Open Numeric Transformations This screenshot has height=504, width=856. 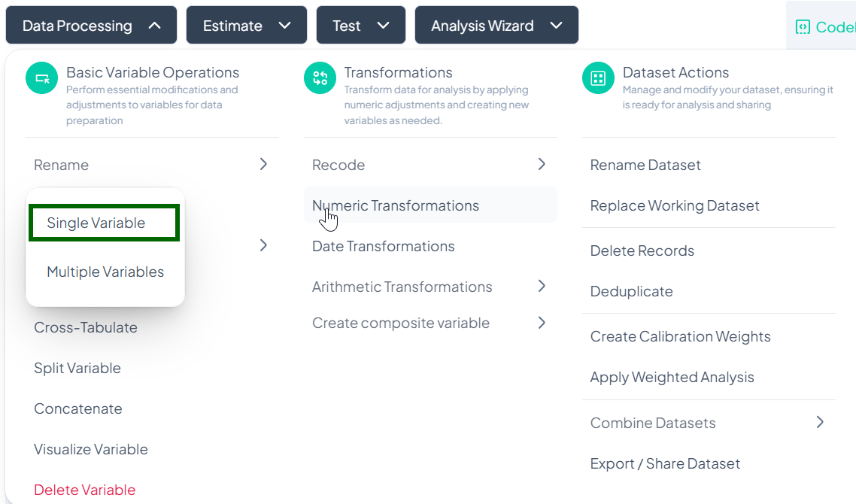[x=396, y=205]
